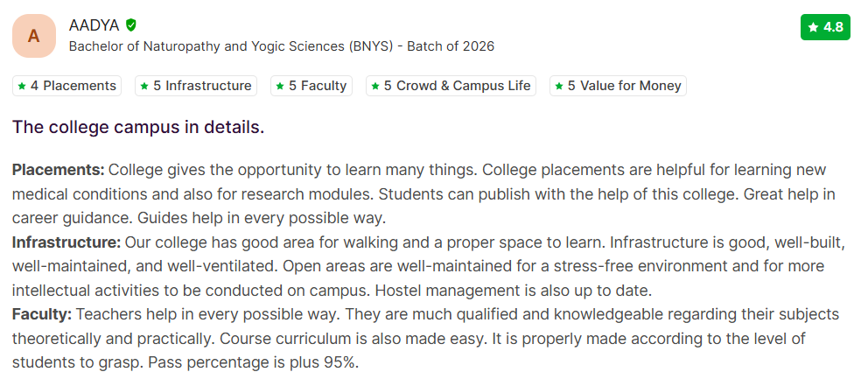The width and height of the screenshot is (868, 379).
Task: Click the green verified badge beside AADYA
Action: [x=131, y=25]
